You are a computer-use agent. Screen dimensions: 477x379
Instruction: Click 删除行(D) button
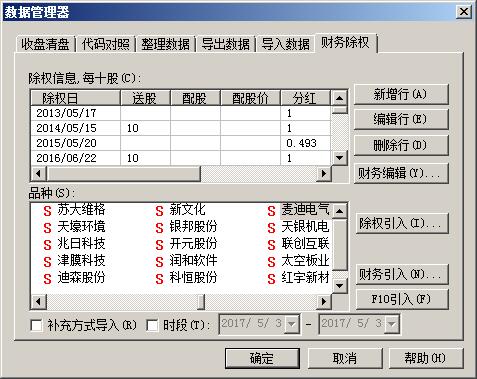click(x=401, y=145)
